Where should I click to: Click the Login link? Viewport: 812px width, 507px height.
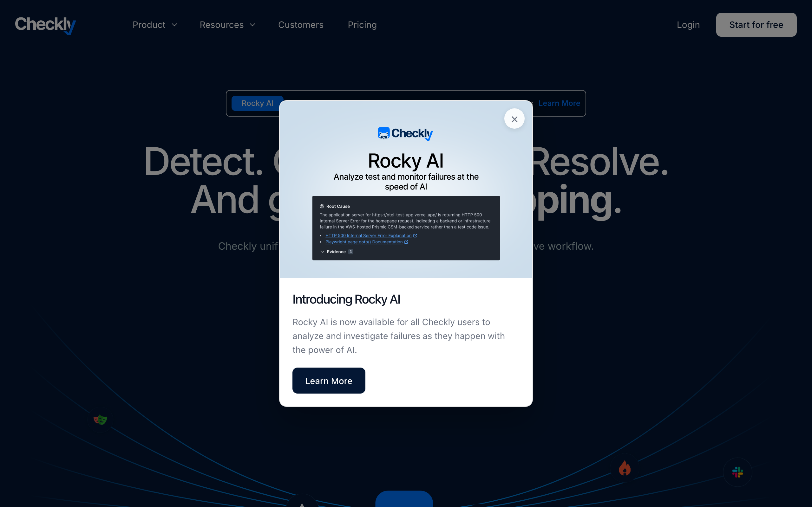688,25
